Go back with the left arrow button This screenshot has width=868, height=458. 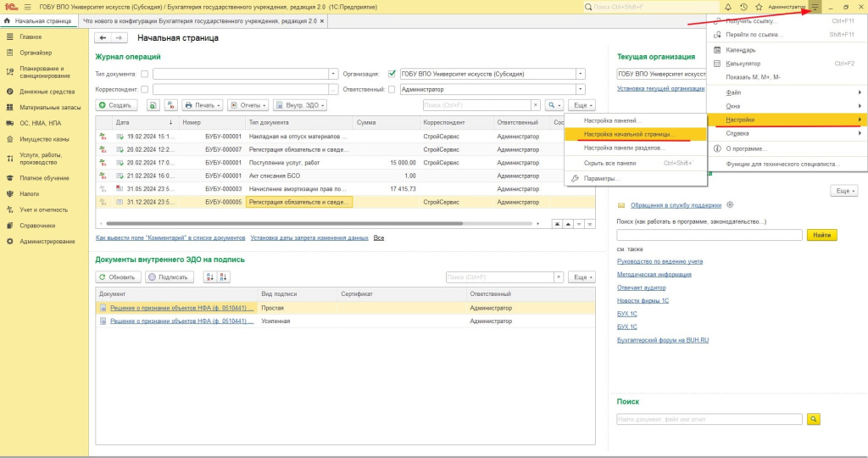103,37
